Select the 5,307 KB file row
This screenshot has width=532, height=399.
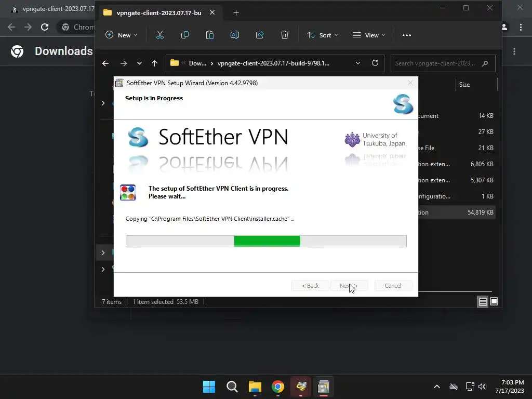click(x=457, y=180)
